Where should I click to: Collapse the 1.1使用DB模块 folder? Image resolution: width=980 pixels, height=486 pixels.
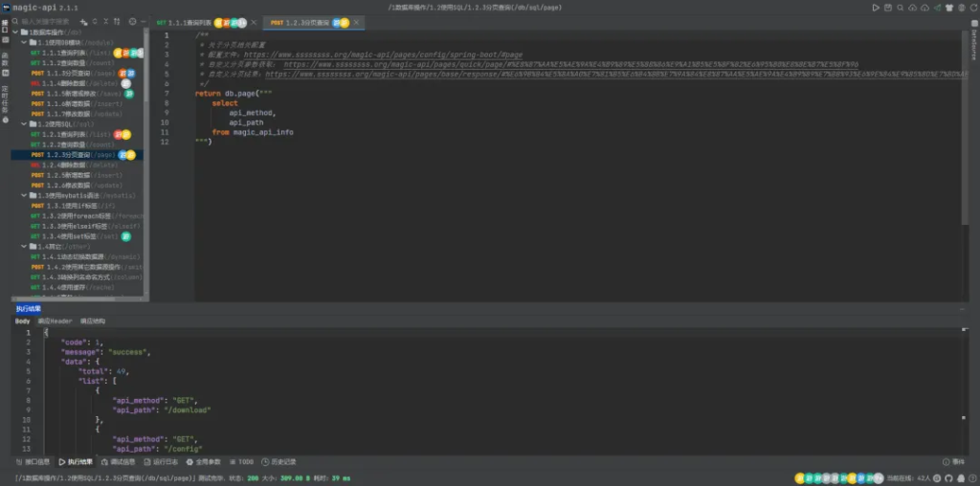pos(24,43)
